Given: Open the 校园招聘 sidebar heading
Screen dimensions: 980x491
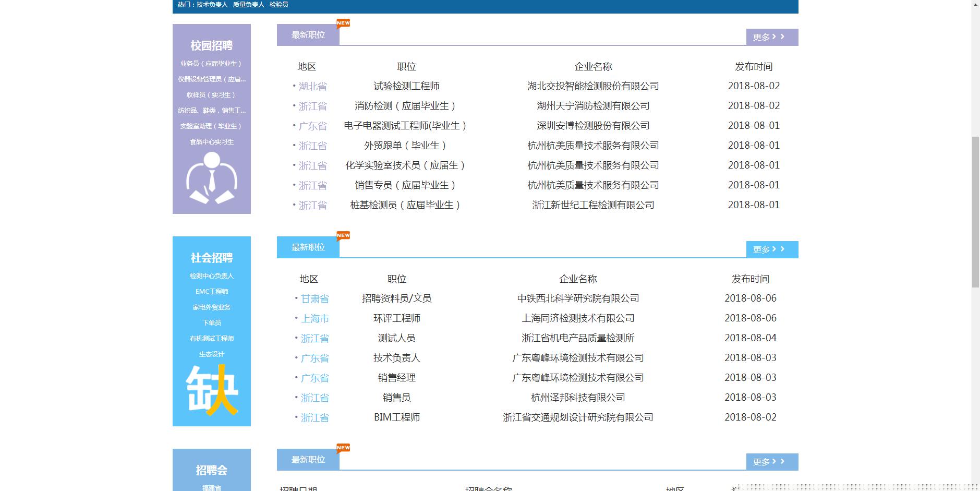Looking at the screenshot, I should pos(211,46).
